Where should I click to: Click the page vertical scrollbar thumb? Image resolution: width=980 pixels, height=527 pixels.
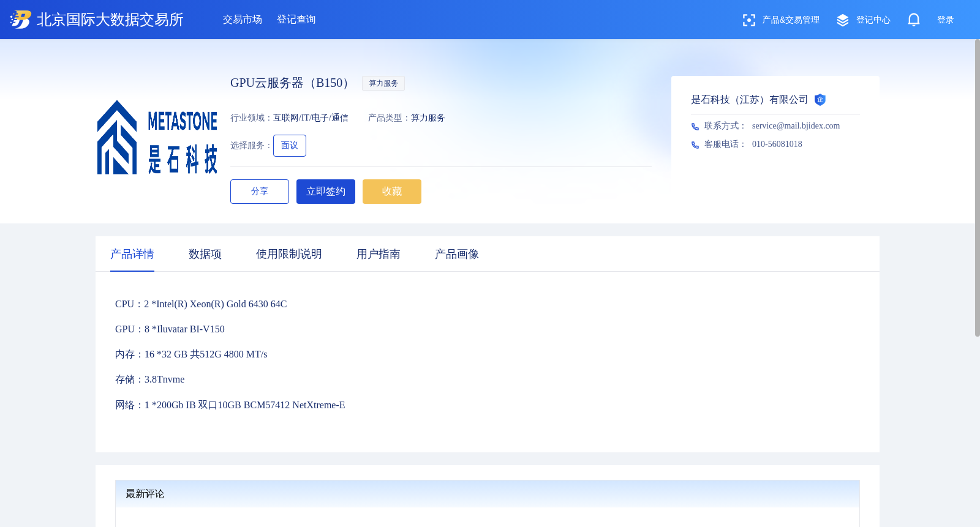point(977,188)
